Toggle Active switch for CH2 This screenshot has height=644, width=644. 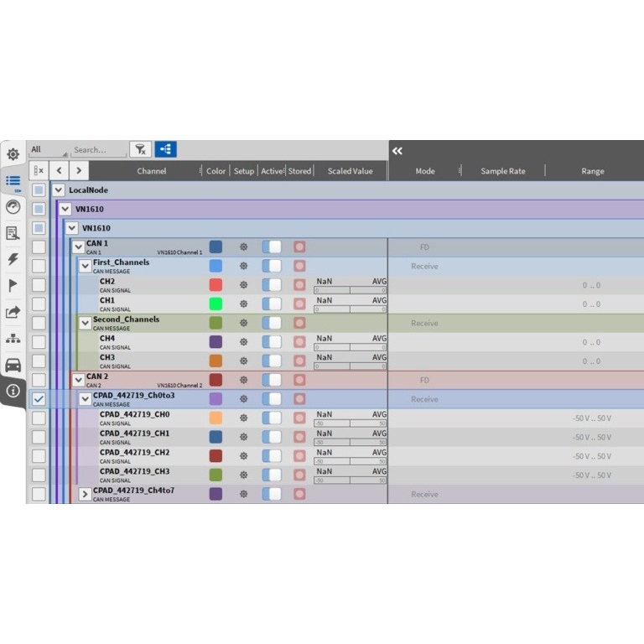272,285
